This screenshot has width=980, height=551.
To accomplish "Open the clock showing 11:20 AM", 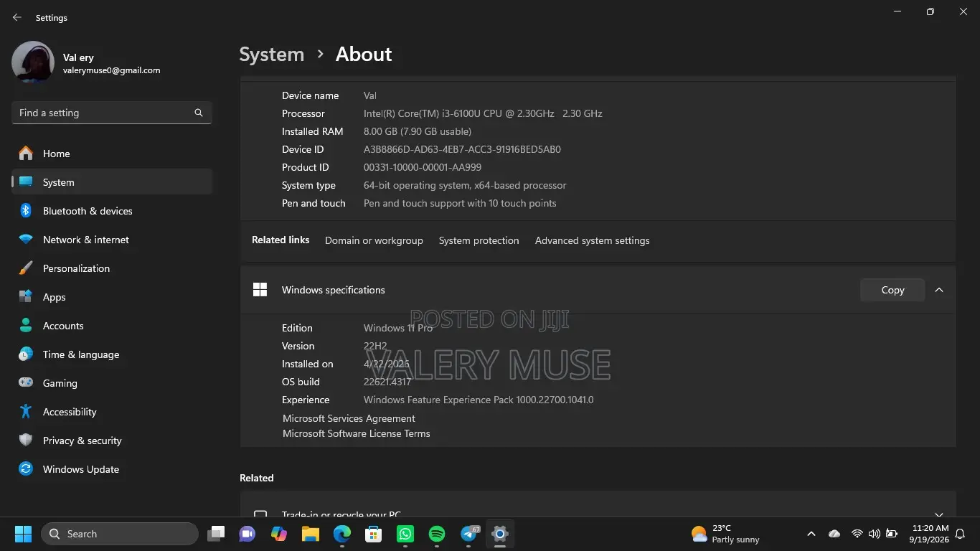I will (x=929, y=534).
